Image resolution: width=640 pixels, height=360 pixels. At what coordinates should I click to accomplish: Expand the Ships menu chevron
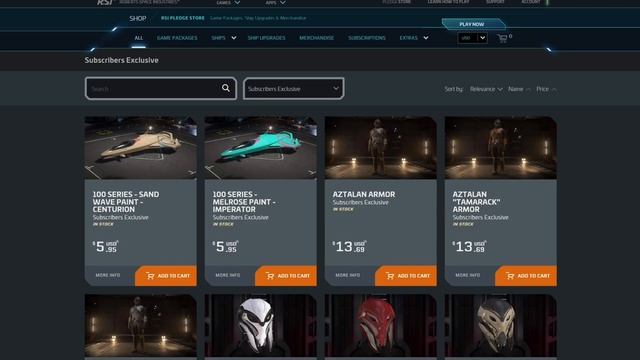coord(234,38)
